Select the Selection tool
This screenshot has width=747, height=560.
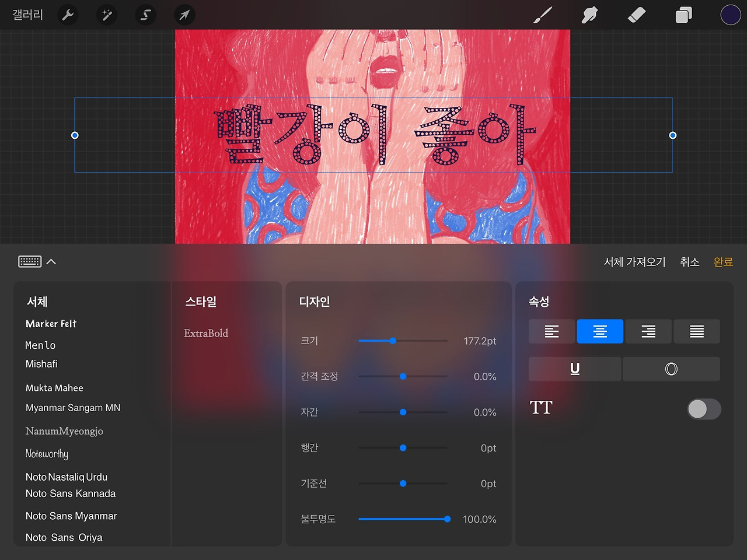click(x=145, y=15)
